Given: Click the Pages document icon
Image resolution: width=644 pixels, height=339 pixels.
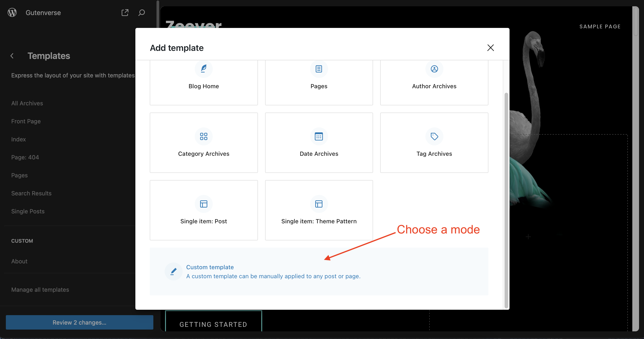Looking at the screenshot, I should [319, 69].
